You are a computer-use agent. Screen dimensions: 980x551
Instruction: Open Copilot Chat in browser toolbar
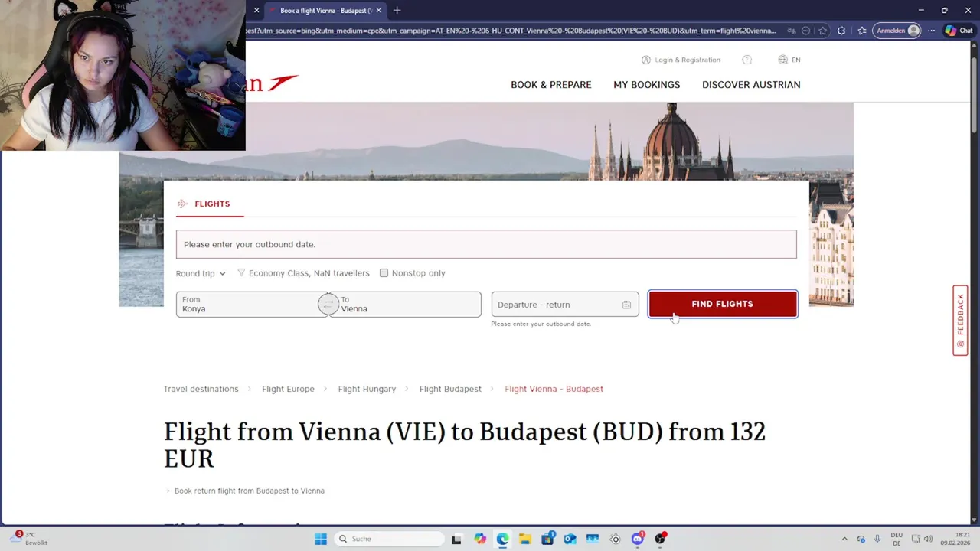pos(959,31)
